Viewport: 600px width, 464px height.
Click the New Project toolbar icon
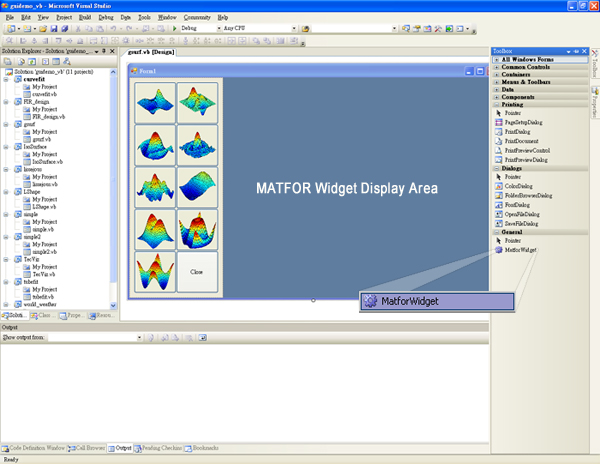(x=11, y=29)
